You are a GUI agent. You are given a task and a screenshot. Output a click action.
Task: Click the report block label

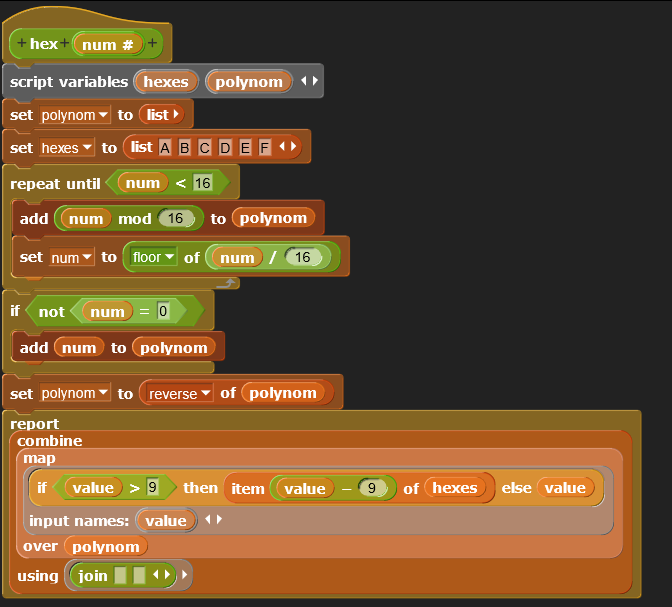tap(35, 424)
